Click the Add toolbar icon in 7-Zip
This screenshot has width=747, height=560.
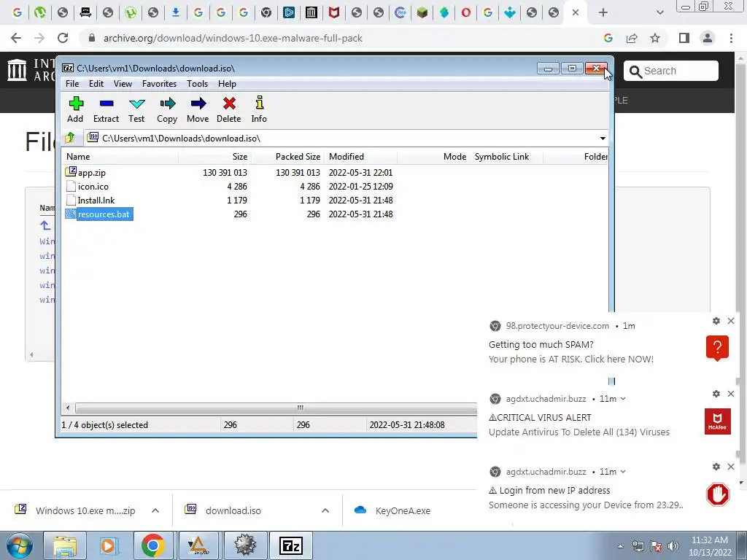pos(75,109)
